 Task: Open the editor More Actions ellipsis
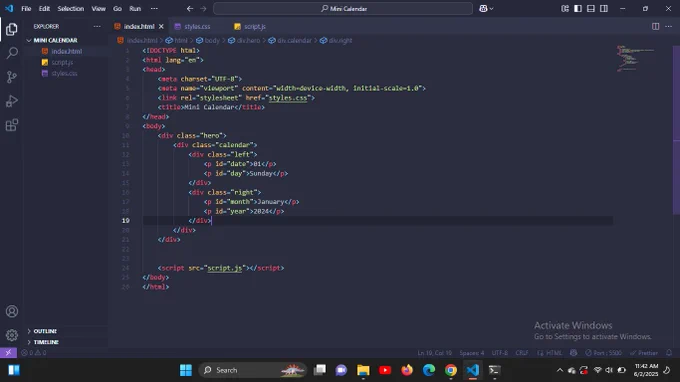[668, 26]
